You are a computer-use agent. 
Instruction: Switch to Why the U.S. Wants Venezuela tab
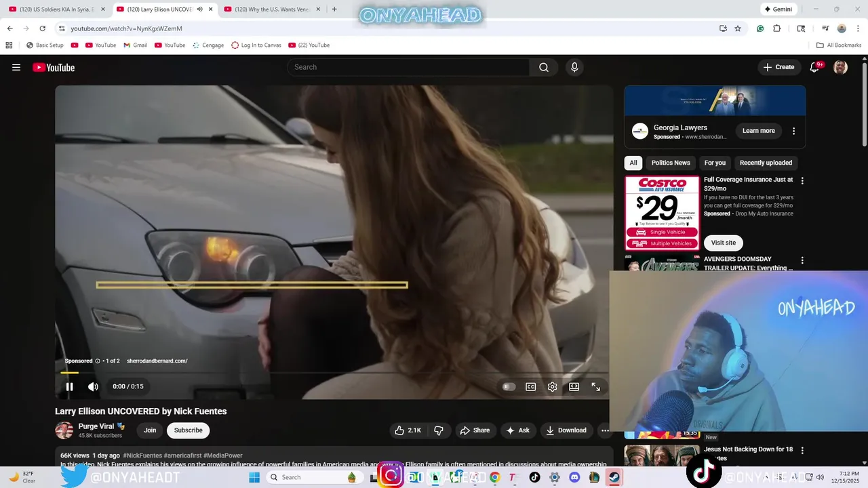(271, 9)
